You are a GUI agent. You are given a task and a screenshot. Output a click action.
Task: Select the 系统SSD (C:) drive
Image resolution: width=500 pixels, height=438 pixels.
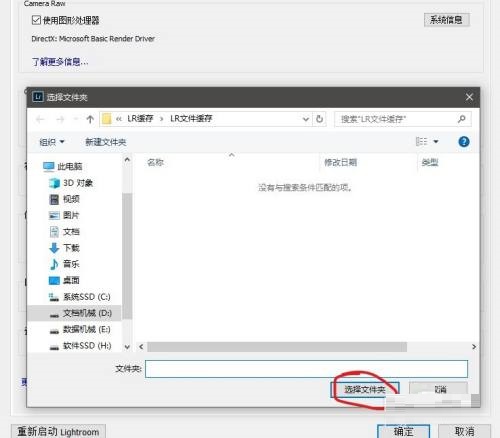(x=80, y=297)
